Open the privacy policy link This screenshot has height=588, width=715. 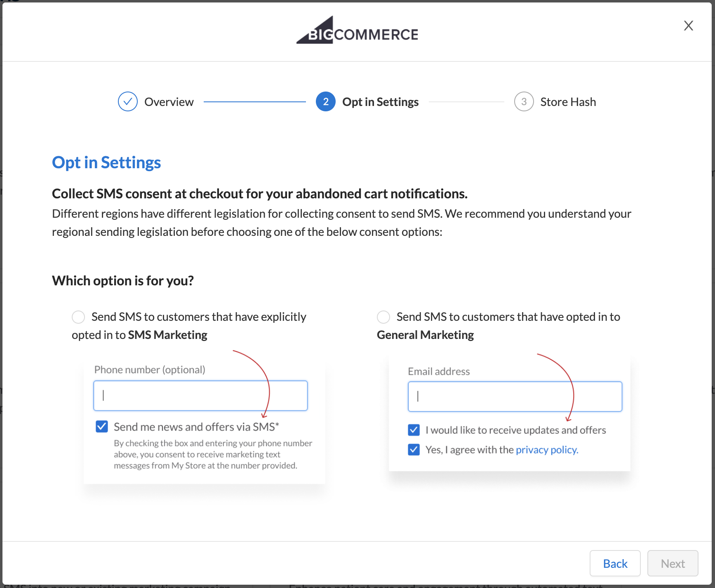point(547,450)
